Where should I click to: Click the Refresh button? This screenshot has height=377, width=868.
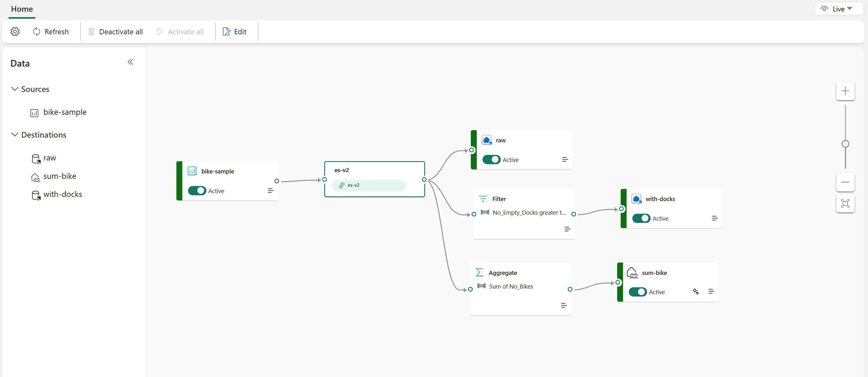click(x=50, y=31)
